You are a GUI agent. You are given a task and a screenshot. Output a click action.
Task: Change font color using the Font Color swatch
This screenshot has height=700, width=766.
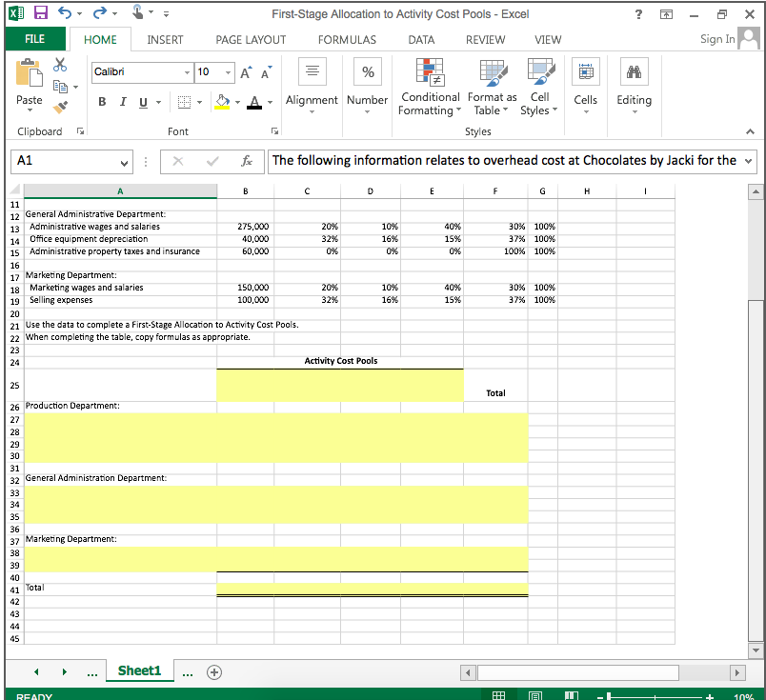(254, 102)
